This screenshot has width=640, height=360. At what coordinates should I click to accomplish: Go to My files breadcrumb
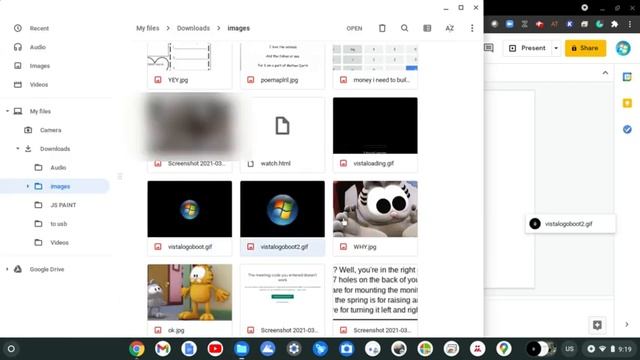[148, 28]
